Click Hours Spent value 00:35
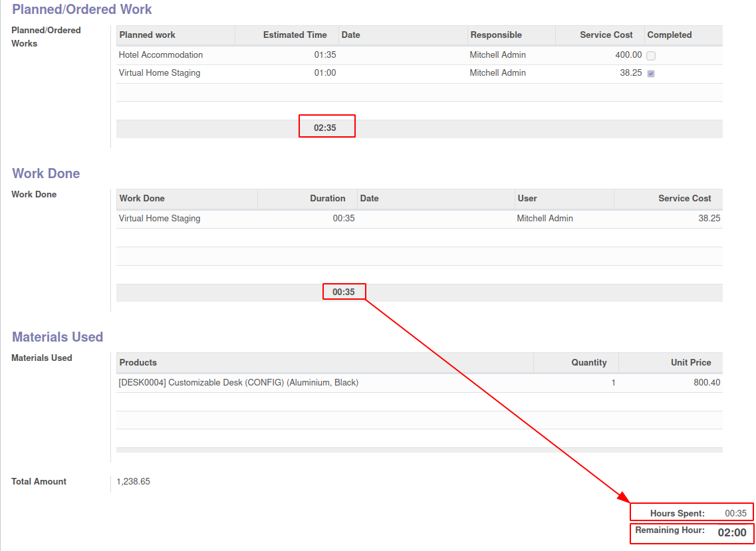 pos(736,513)
